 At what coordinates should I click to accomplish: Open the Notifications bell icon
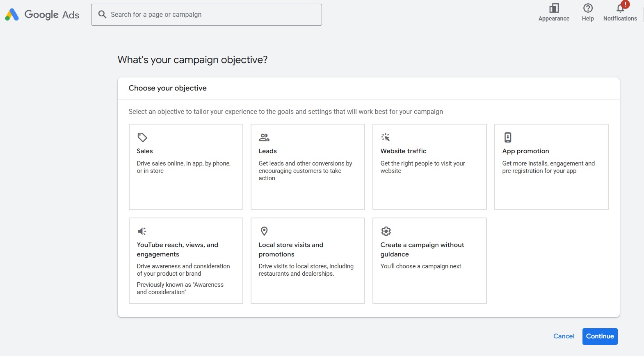(x=620, y=8)
